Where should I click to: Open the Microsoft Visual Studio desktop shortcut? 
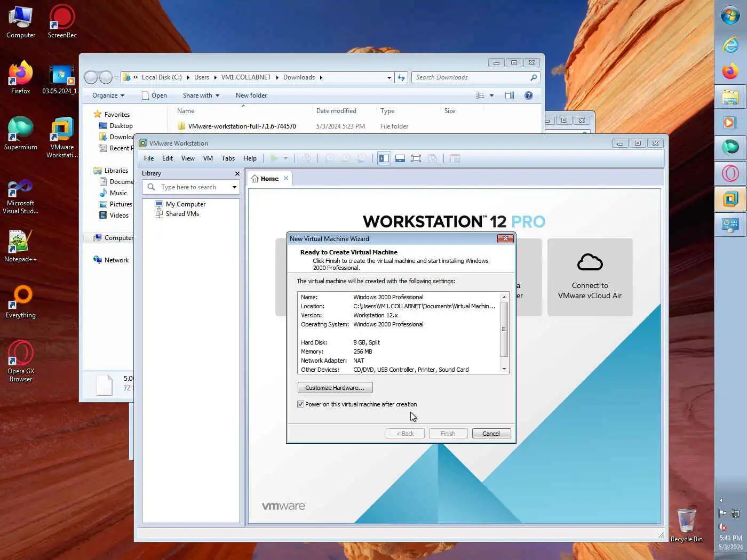20,197
